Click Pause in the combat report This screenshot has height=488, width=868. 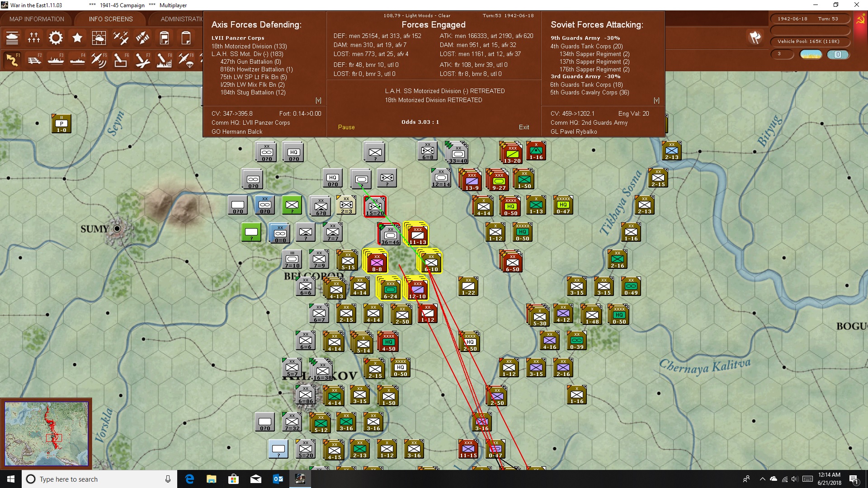[x=346, y=127]
